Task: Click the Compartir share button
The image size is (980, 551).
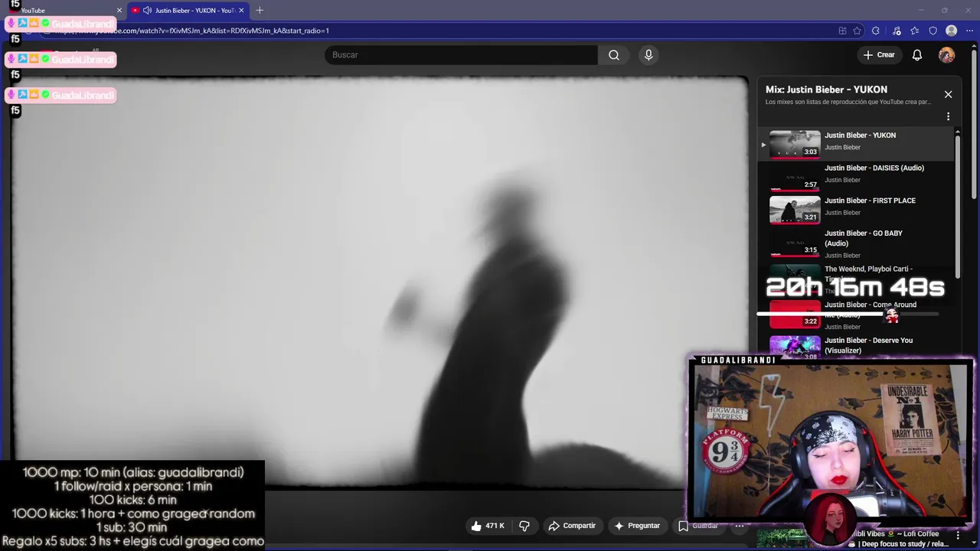Action: click(571, 526)
